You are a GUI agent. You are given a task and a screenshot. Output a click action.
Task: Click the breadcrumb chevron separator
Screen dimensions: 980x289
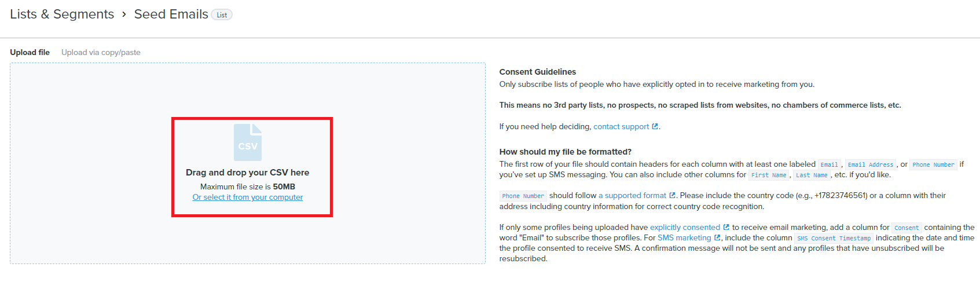coord(124,14)
